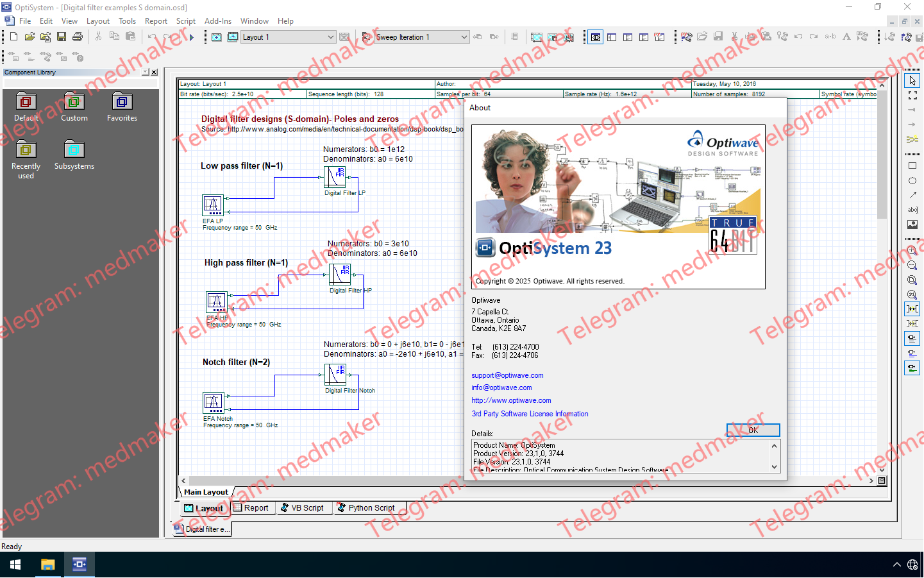Close the Component Library panel
Screen dimensions: 924x578
tap(154, 72)
